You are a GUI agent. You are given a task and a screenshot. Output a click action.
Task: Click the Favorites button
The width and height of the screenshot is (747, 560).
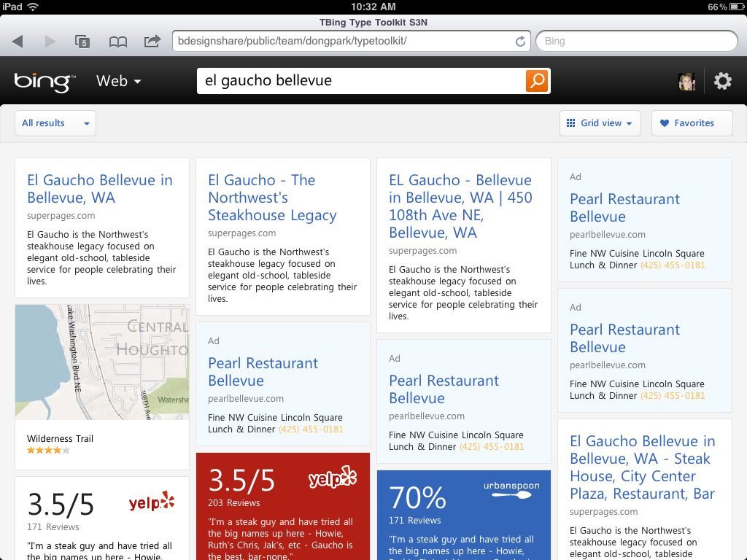coord(692,123)
